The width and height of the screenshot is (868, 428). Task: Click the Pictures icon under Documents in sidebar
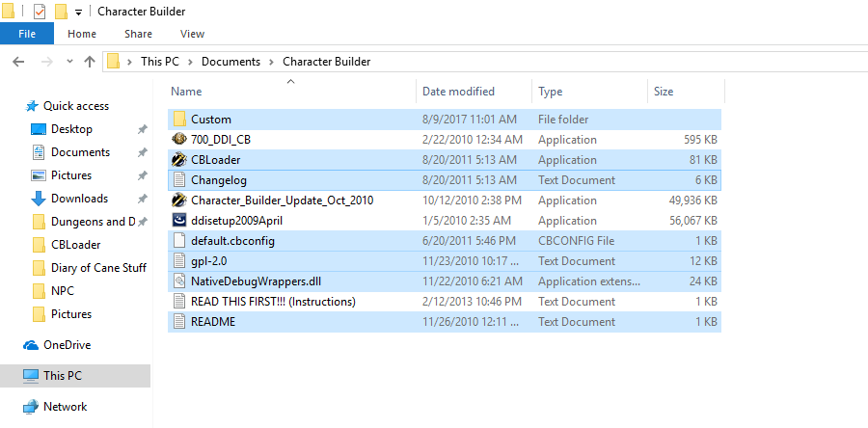[39, 175]
